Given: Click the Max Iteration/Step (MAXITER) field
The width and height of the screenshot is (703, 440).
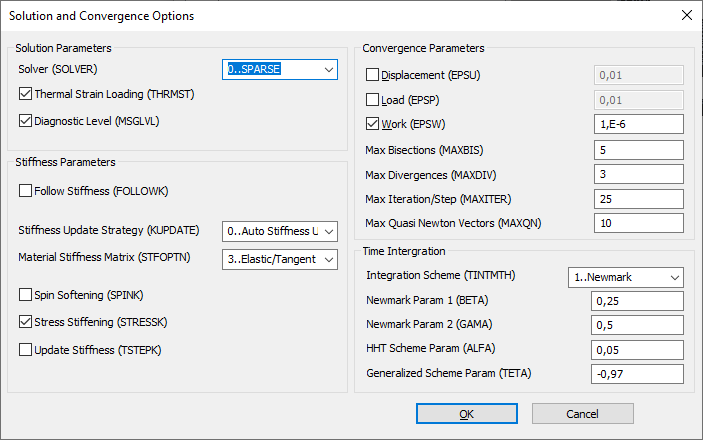Looking at the screenshot, I should pyautogui.click(x=639, y=199).
